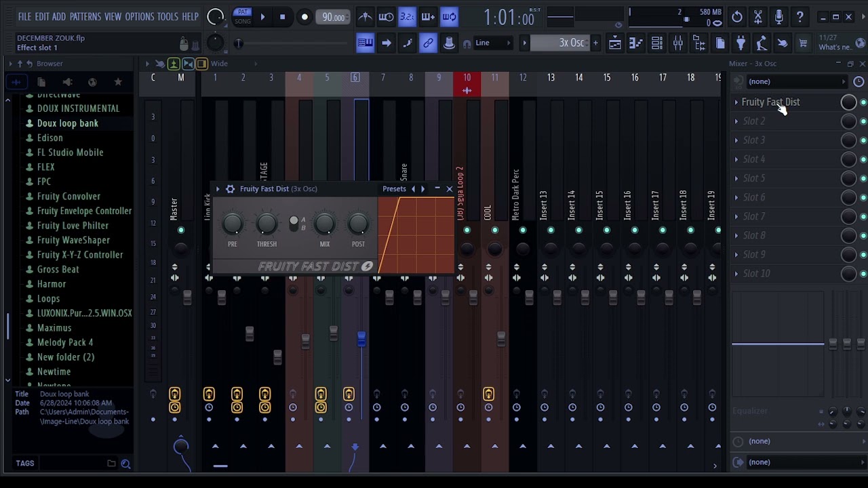This screenshot has height=488, width=868.
Task: Open the ADD menu
Action: [x=59, y=17]
